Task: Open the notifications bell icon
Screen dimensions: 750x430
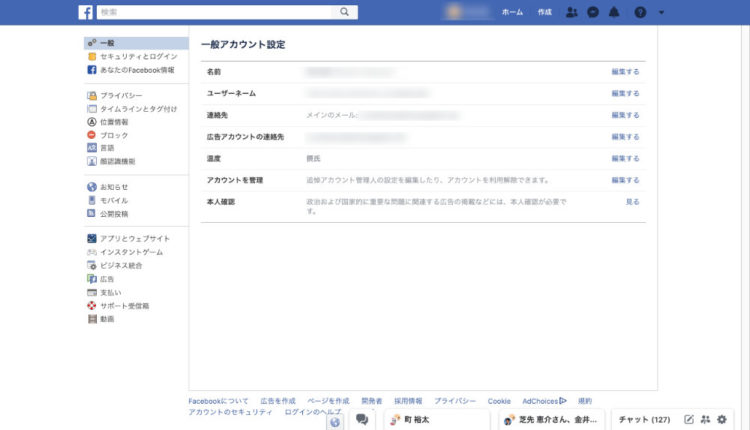Action: [x=614, y=12]
